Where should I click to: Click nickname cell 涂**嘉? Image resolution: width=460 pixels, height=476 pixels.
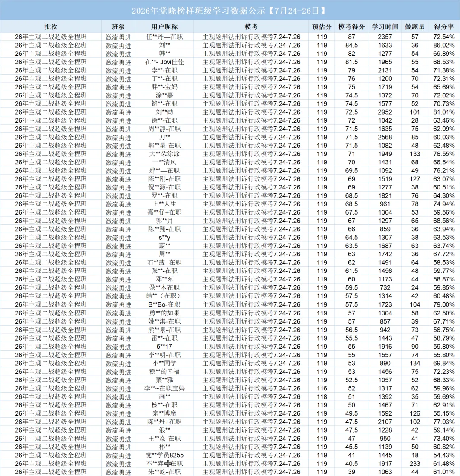pos(164,95)
